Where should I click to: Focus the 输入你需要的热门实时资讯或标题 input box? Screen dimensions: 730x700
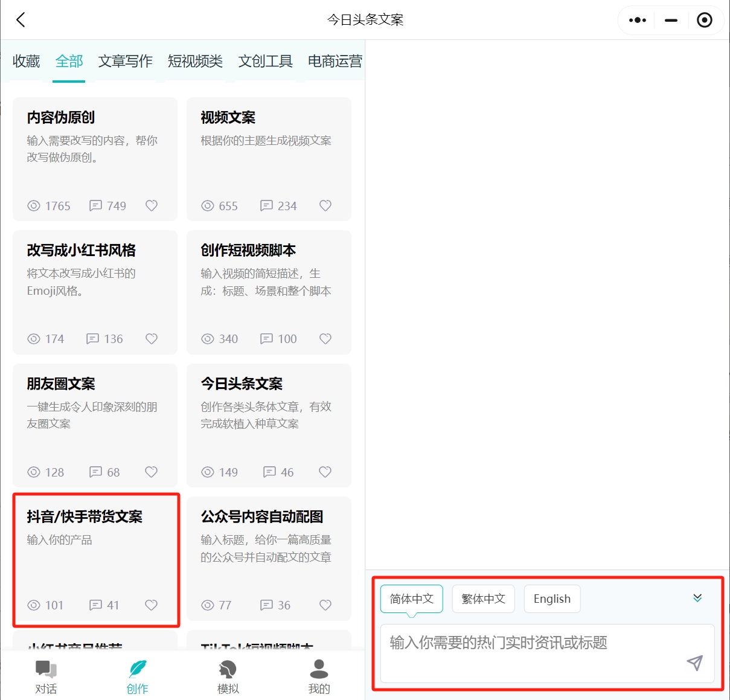coord(547,653)
